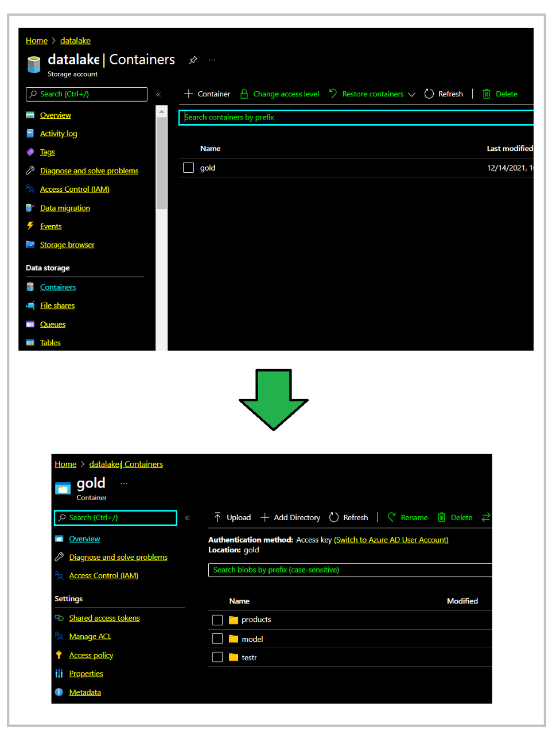Navigate to Home via the breadcrumb link

click(36, 40)
